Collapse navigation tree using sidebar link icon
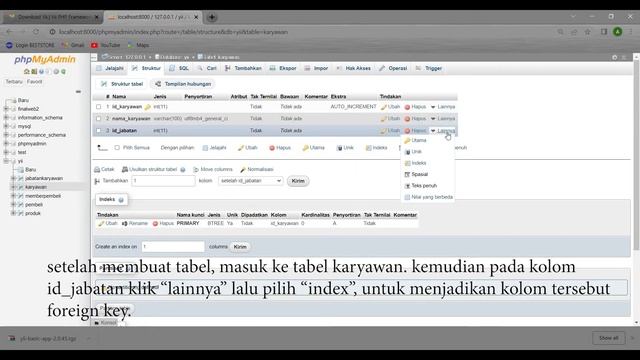 [78, 92]
